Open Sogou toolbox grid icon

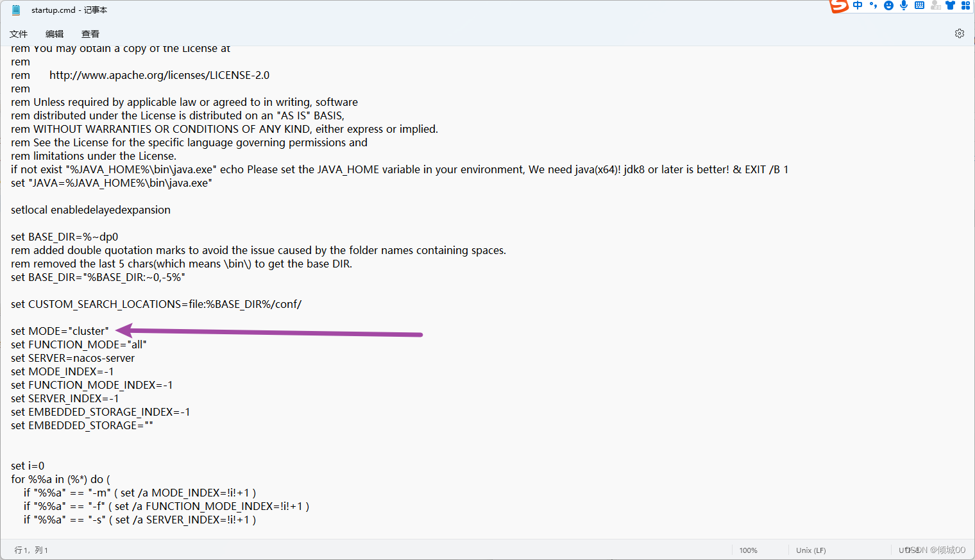pyautogui.click(x=965, y=5)
